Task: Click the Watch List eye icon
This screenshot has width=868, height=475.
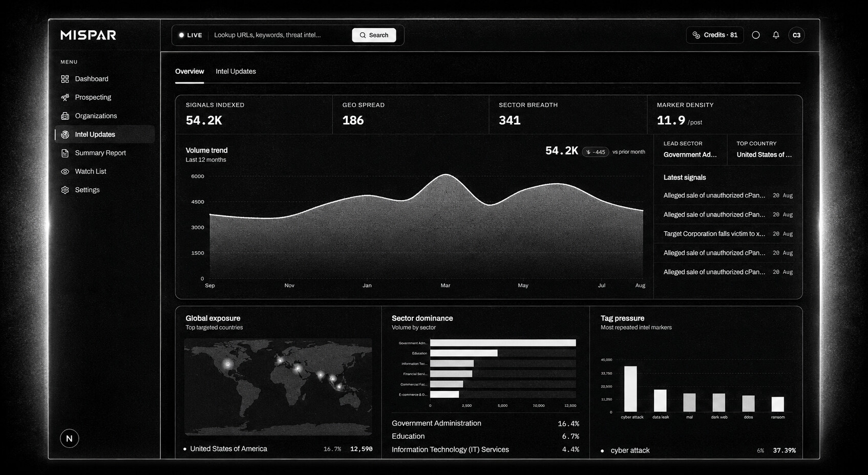Action: pyautogui.click(x=65, y=171)
